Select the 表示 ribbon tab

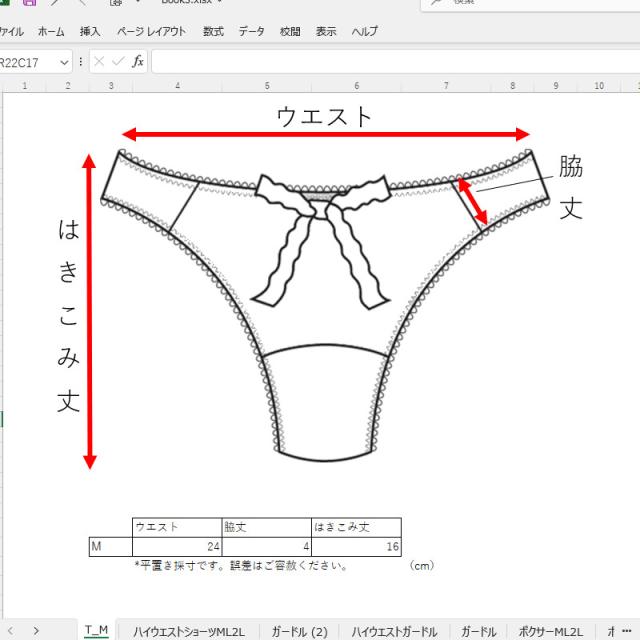click(x=326, y=32)
